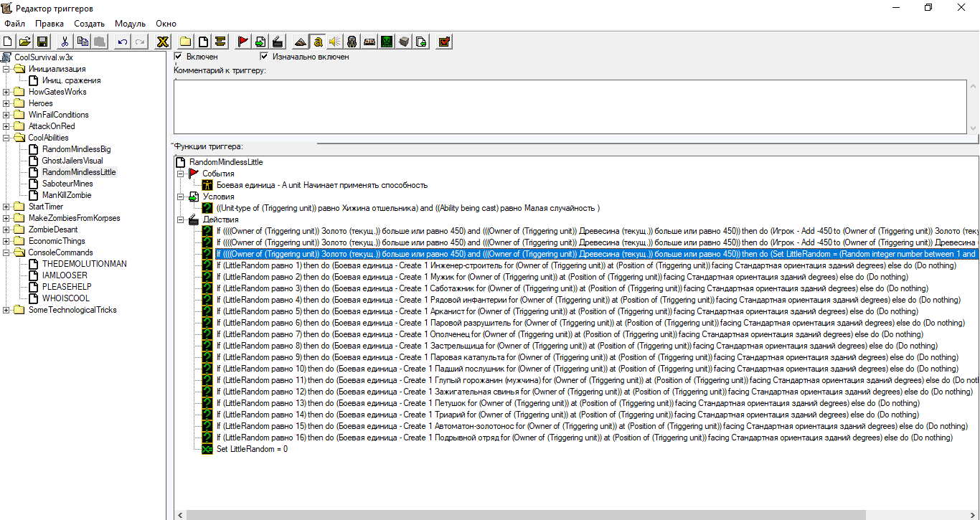
Task: Save the map with the floppy disk icon
Action: coord(42,42)
